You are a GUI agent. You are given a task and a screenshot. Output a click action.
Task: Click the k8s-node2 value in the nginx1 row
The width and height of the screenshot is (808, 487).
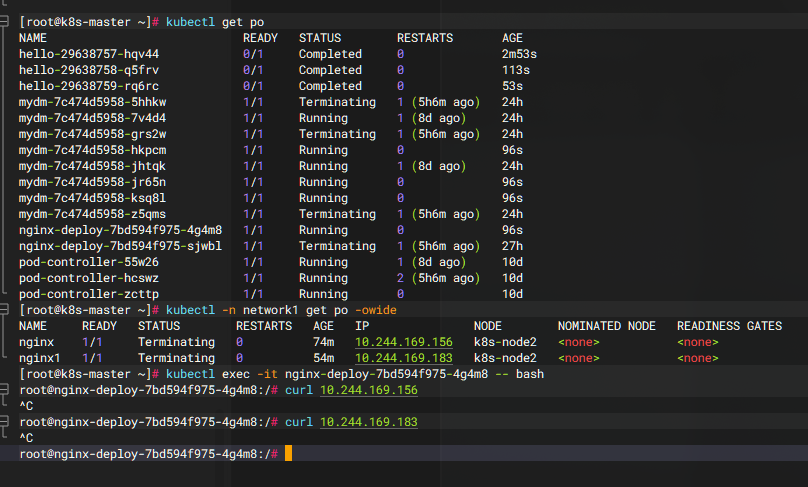(505, 358)
